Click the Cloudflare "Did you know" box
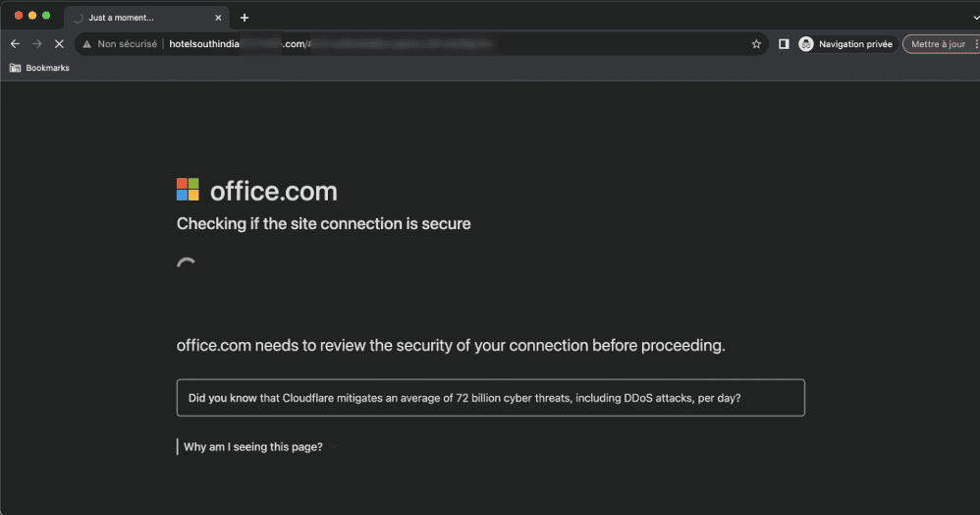 coord(490,398)
